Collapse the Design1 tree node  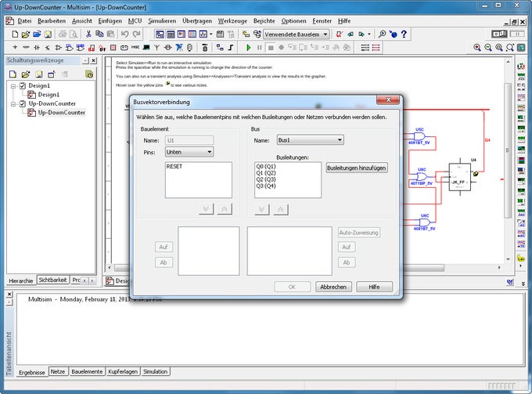coord(13,86)
